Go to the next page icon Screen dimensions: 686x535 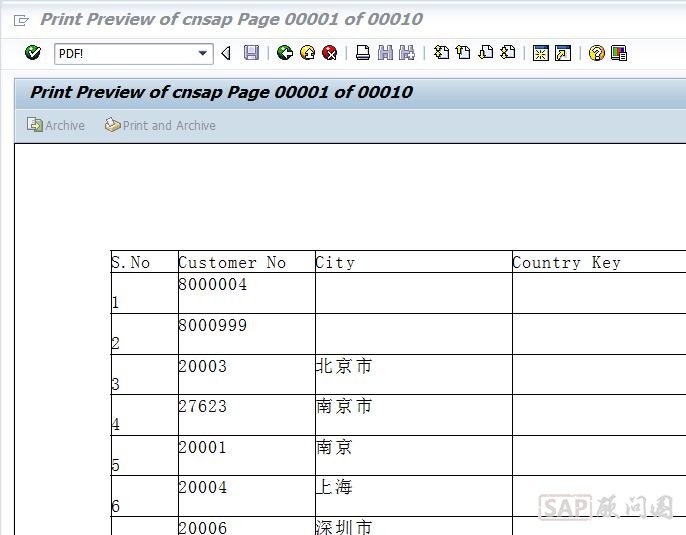pyautogui.click(x=486, y=53)
